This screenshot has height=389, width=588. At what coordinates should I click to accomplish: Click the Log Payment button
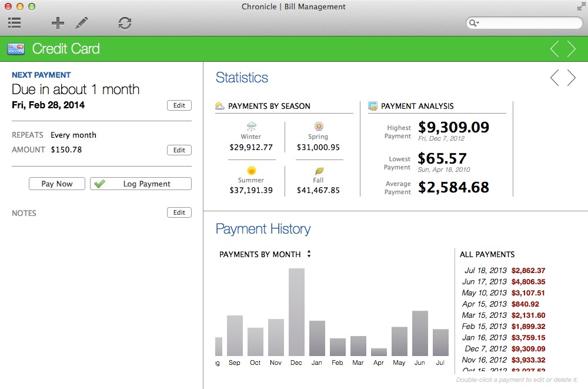pyautogui.click(x=141, y=184)
